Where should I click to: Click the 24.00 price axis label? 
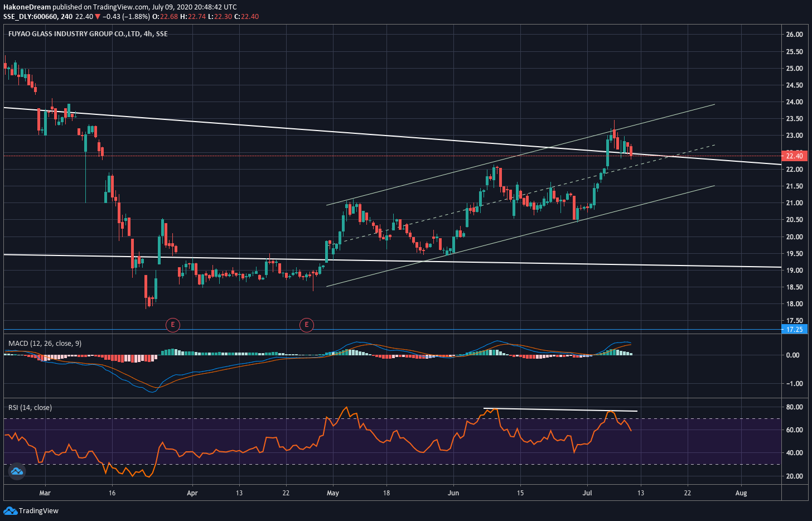(x=794, y=102)
